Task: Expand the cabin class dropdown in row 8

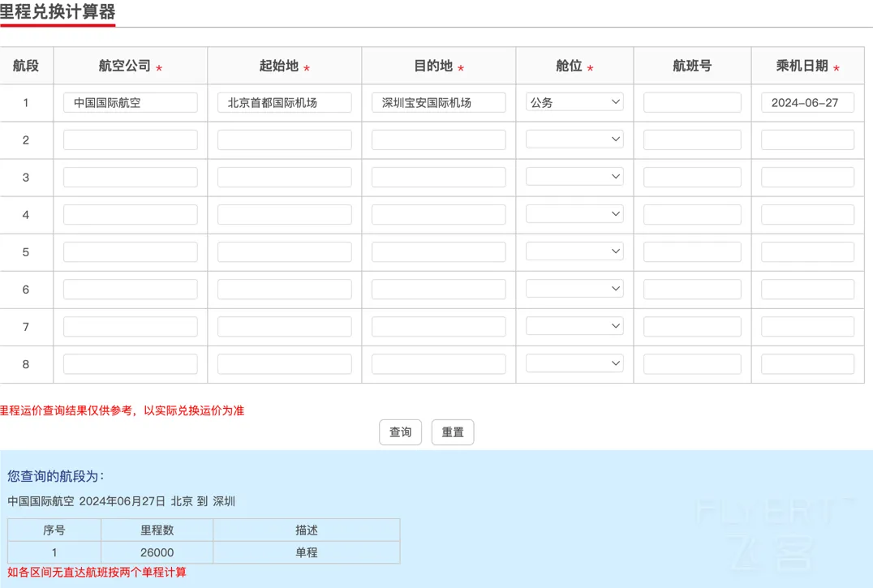Action: [574, 363]
